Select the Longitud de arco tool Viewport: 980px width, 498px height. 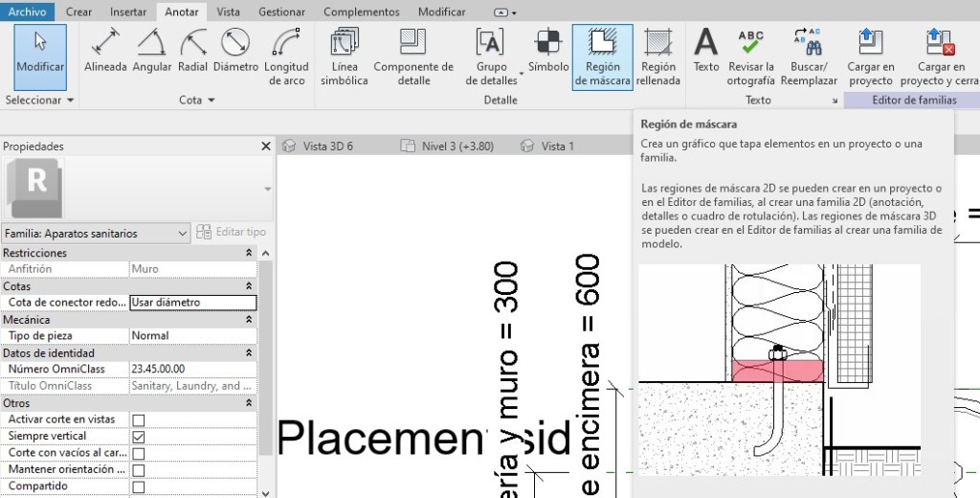(x=286, y=56)
